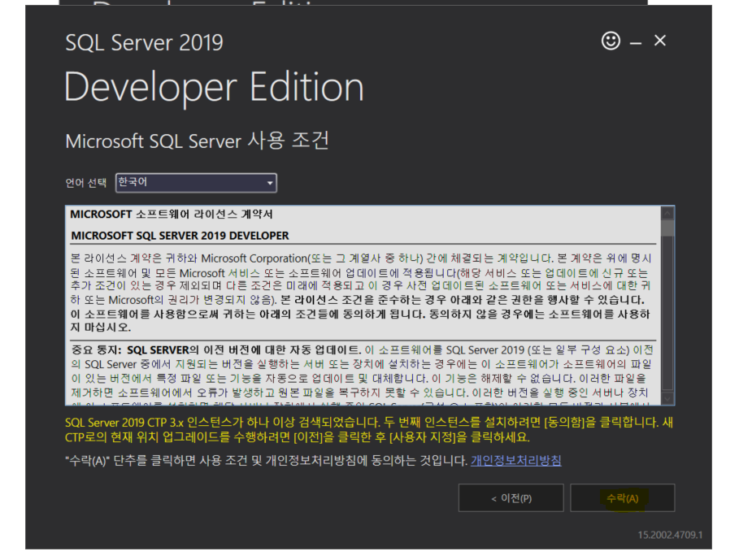Click the 언어 선택 label

[86, 183]
